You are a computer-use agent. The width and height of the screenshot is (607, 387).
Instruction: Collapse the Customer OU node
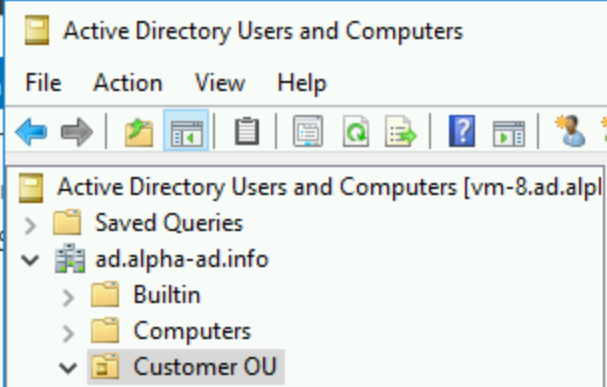[68, 368]
